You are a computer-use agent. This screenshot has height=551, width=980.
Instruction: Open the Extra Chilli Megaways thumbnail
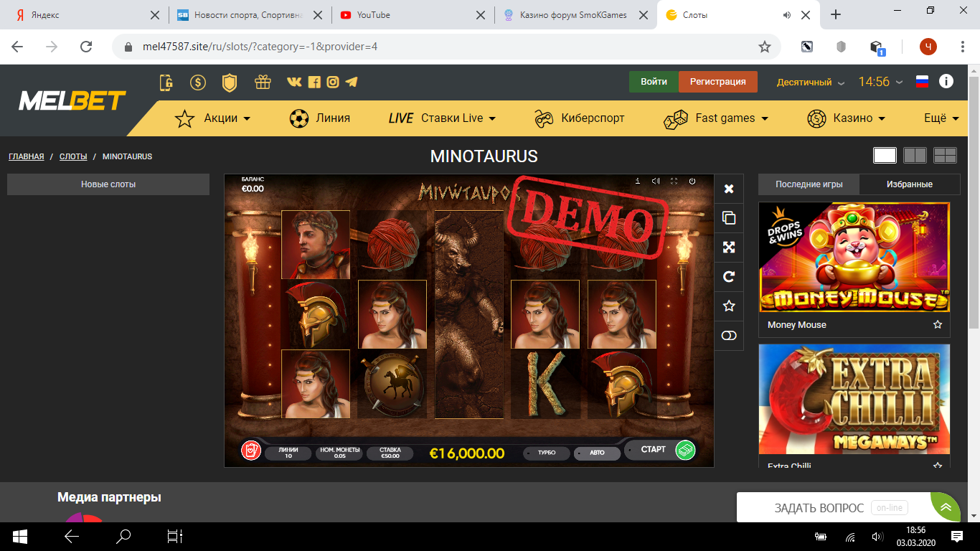point(854,399)
